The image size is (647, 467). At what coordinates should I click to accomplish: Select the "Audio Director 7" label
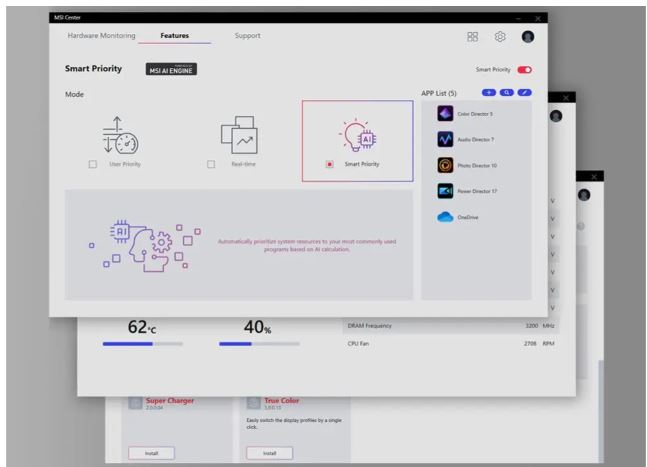pos(476,140)
